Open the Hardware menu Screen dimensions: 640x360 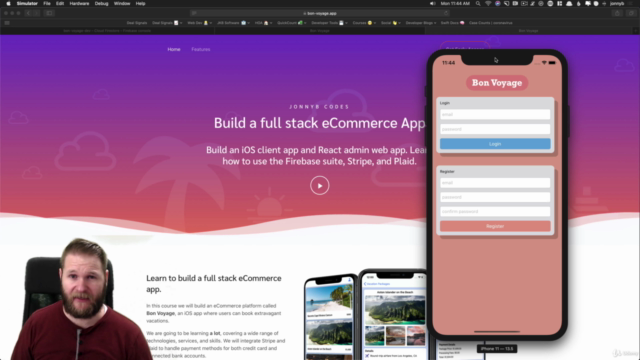tap(79, 3)
